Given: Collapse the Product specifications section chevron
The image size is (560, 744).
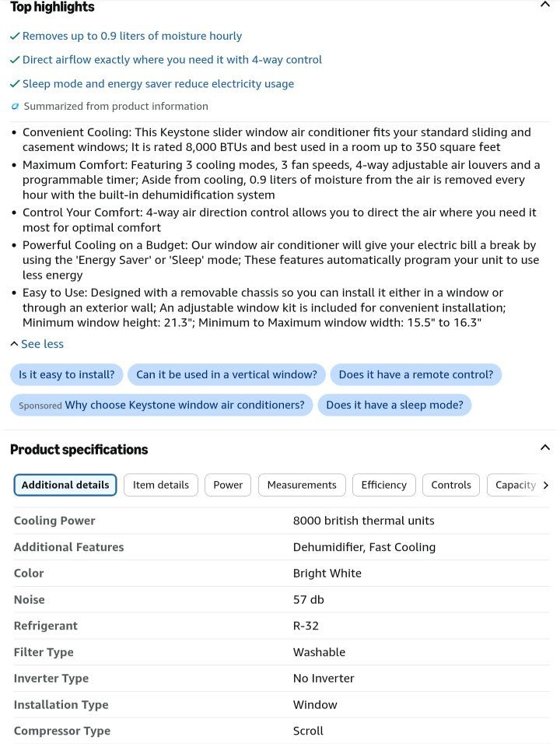Looking at the screenshot, I should click(545, 447).
